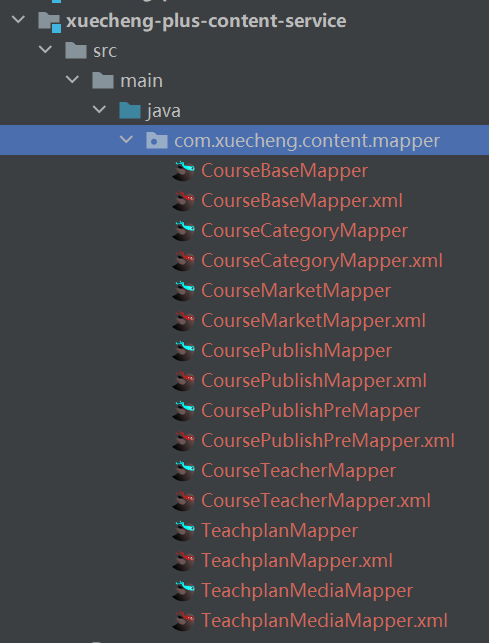This screenshot has width=489, height=643.
Task: Open the TeachplanMapper file
Action: (279, 531)
